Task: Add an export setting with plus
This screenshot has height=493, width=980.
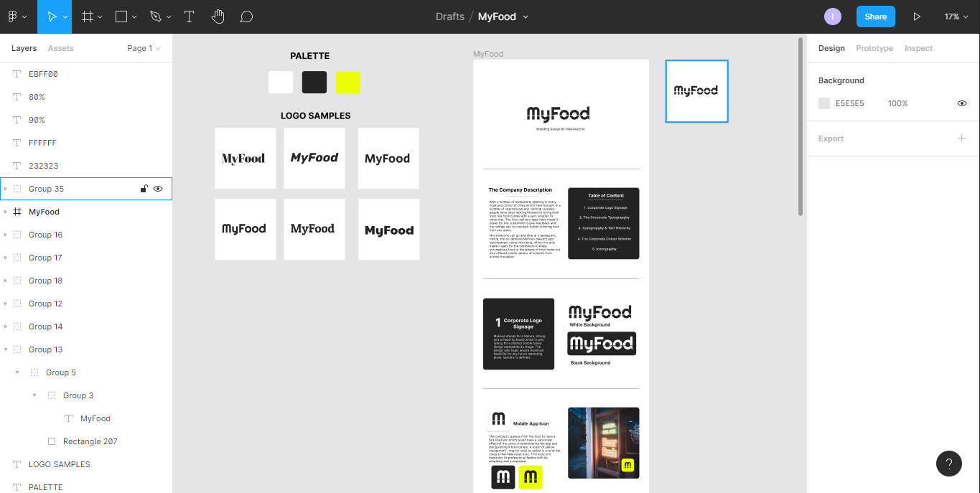Action: 961,138
